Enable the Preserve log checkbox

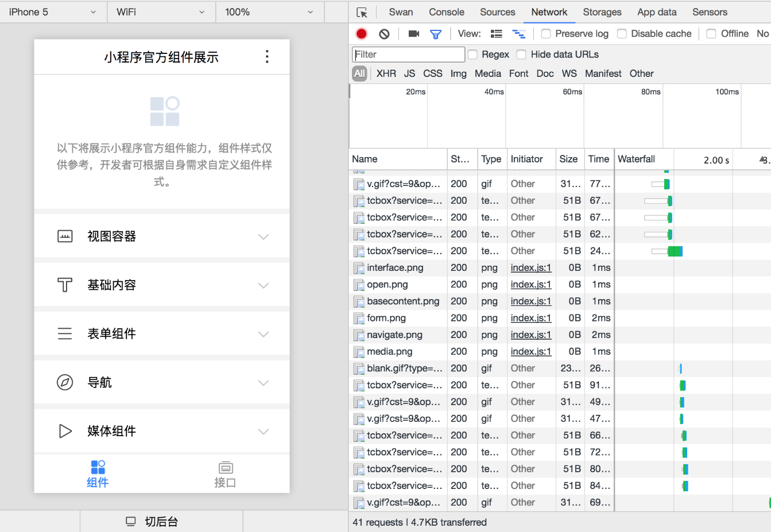(x=545, y=33)
